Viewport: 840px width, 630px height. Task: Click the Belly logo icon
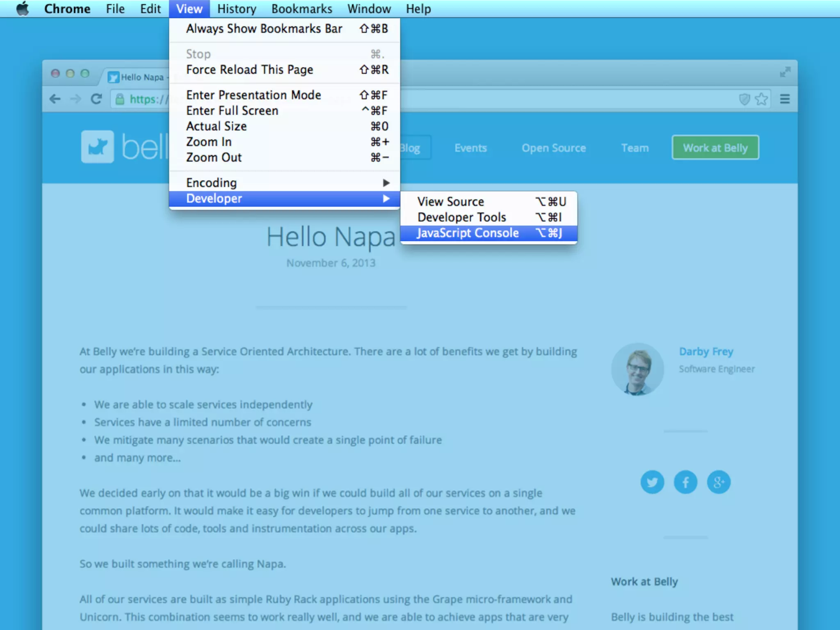98,147
